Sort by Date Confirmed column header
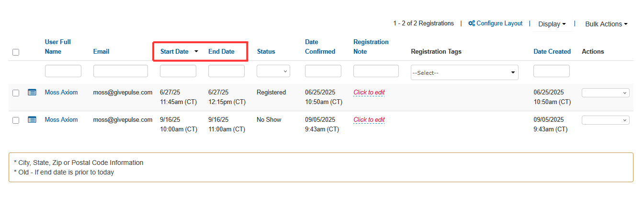The image size is (644, 210). click(x=320, y=47)
